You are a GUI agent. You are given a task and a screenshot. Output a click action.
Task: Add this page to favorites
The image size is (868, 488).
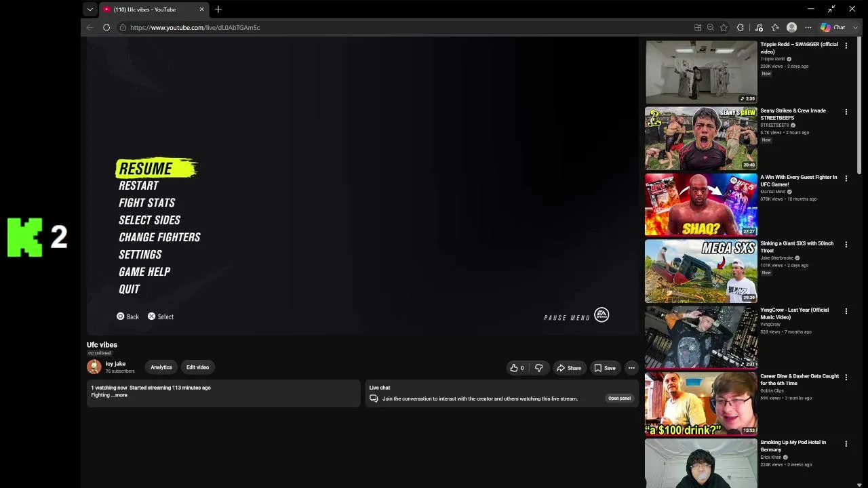[724, 28]
